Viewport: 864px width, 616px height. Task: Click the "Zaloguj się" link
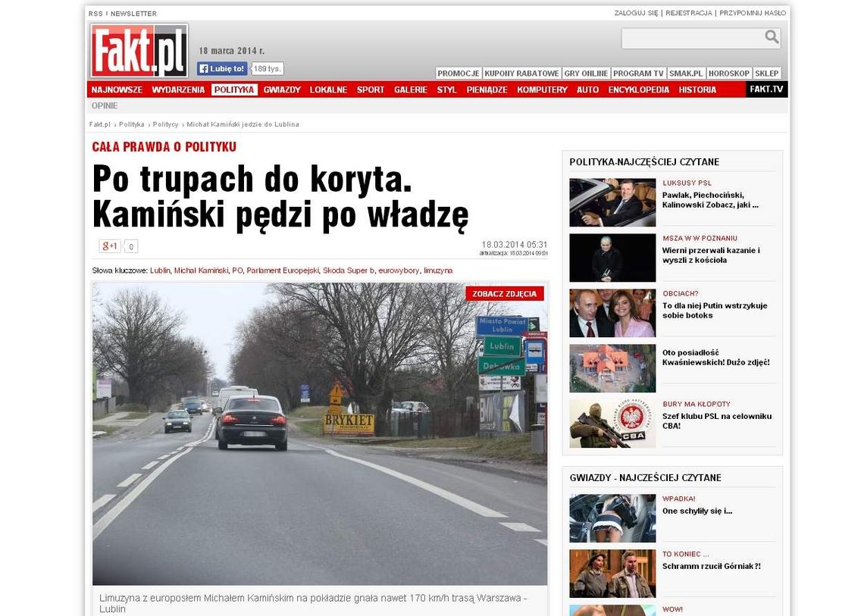coord(635,13)
